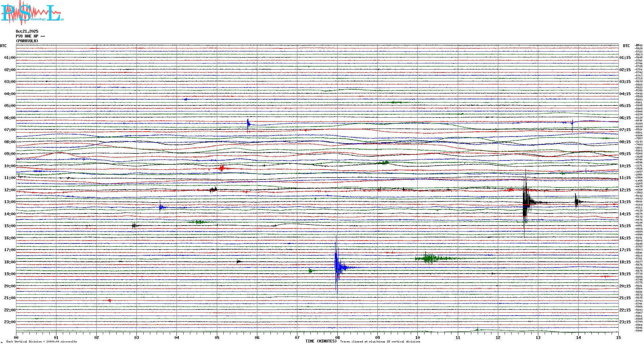Click the (PARAVOLA) station name label
Screen dimensions: 644x346
[27, 41]
